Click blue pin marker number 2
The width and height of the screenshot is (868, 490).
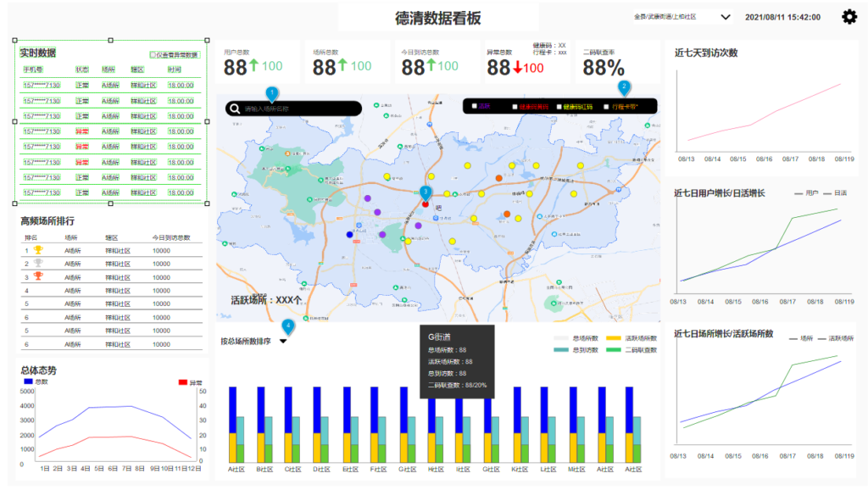pyautogui.click(x=624, y=87)
